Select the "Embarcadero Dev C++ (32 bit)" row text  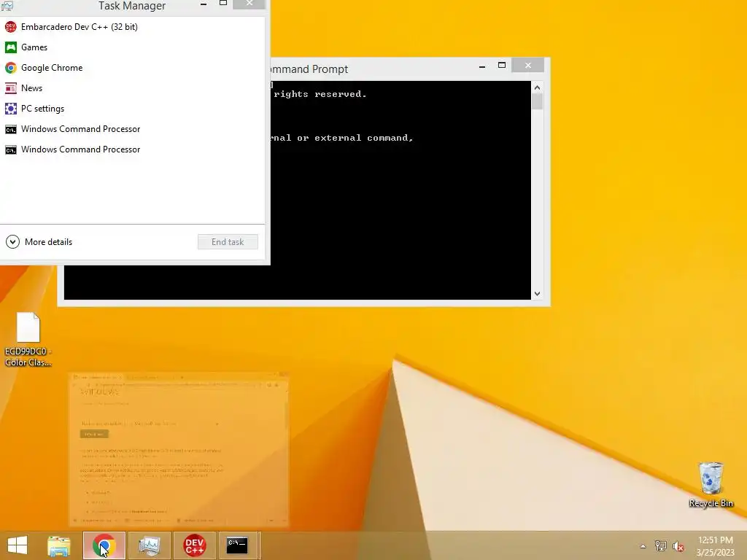pos(80,27)
